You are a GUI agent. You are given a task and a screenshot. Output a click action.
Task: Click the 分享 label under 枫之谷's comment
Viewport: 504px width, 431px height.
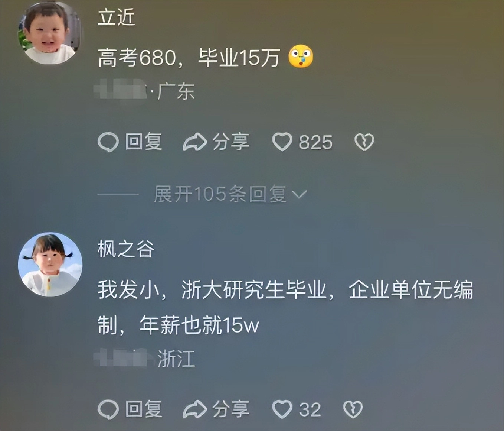[231, 409]
